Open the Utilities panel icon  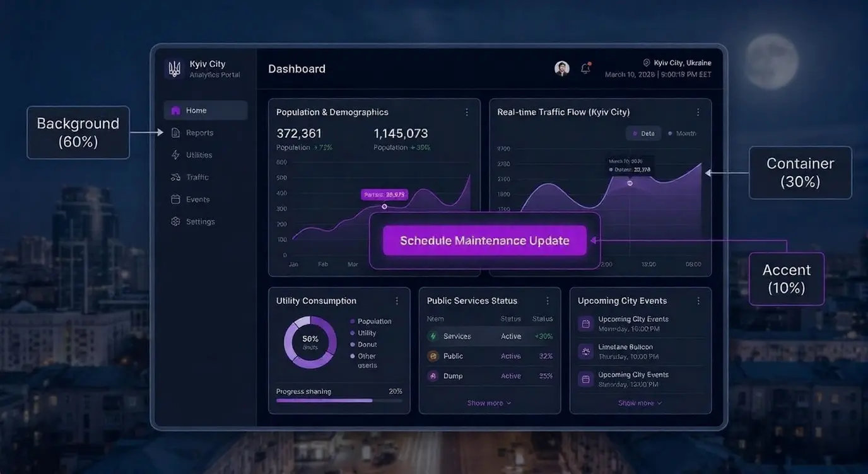[x=175, y=154]
